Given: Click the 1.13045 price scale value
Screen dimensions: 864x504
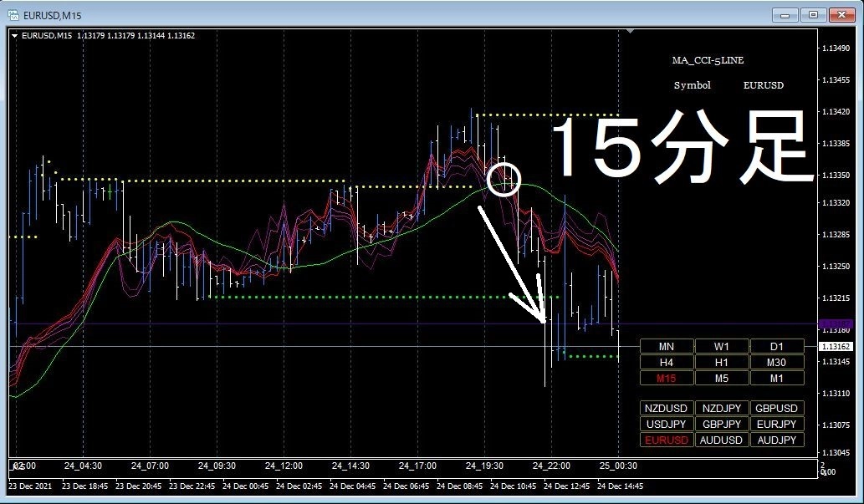Looking at the screenshot, I should [x=836, y=453].
